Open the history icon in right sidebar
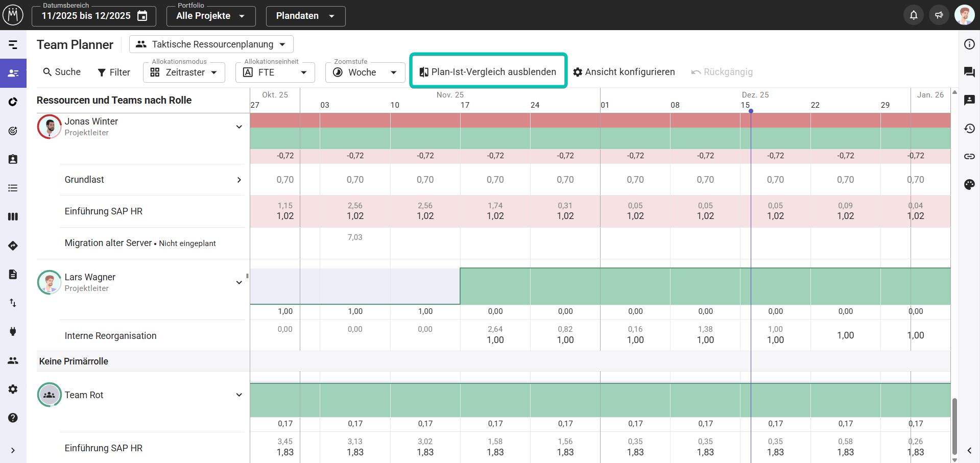Image resolution: width=980 pixels, height=463 pixels. (969, 128)
